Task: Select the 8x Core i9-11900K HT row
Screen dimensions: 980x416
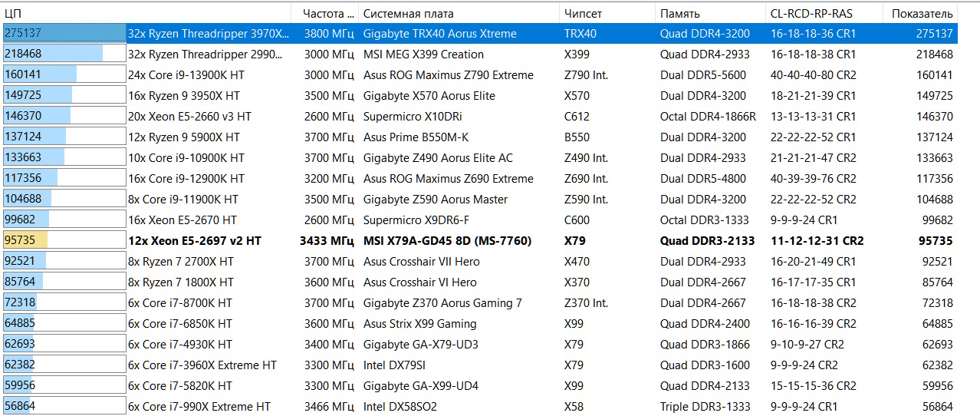Action: pos(479,200)
